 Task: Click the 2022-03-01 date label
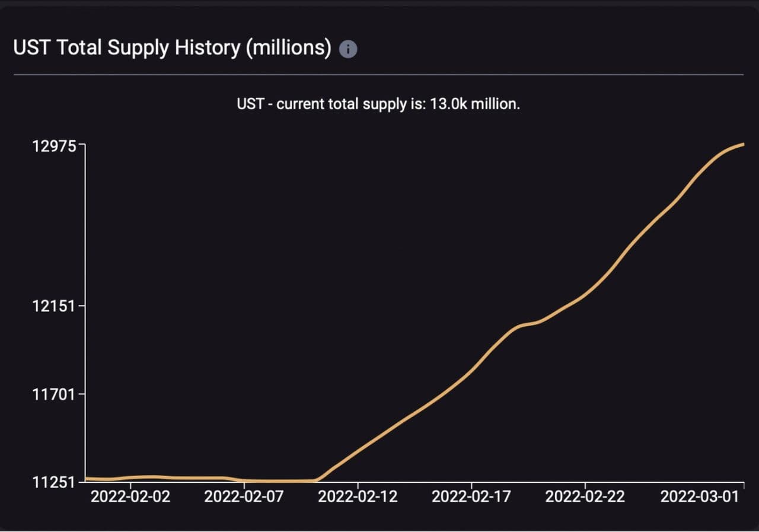click(700, 497)
